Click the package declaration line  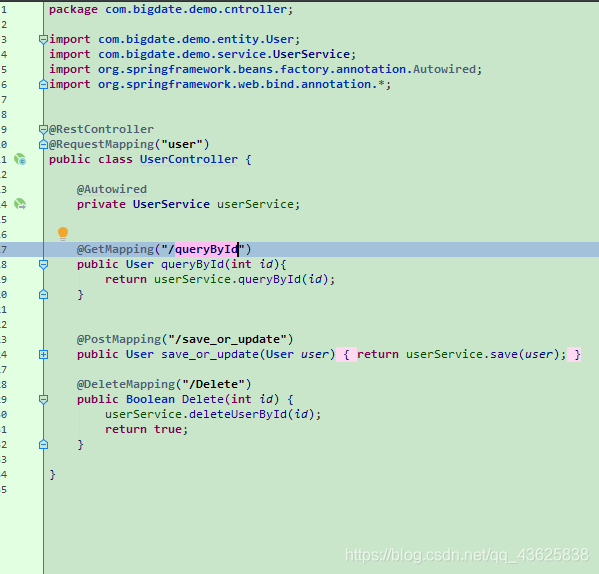(x=171, y=10)
